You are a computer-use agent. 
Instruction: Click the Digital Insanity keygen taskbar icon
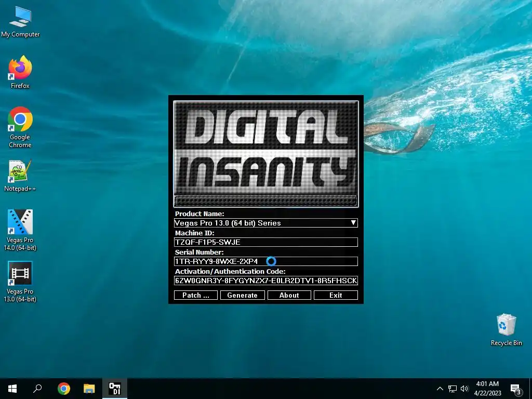[x=115, y=389]
